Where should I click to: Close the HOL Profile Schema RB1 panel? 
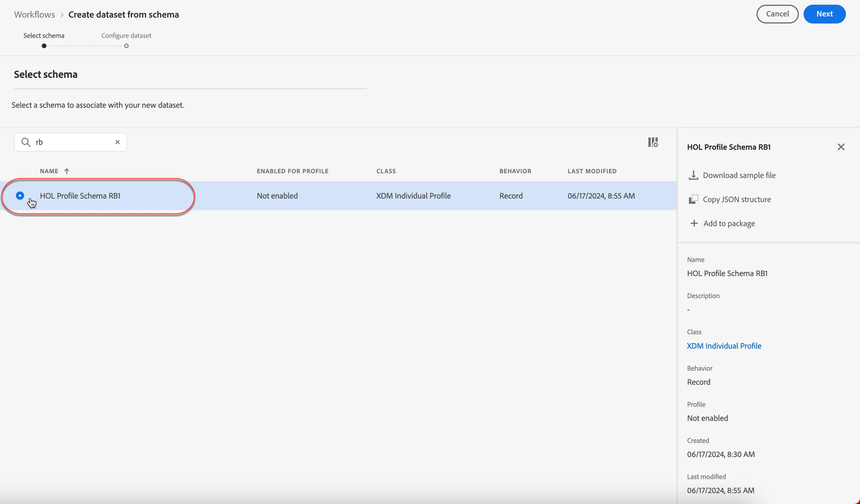tap(841, 147)
